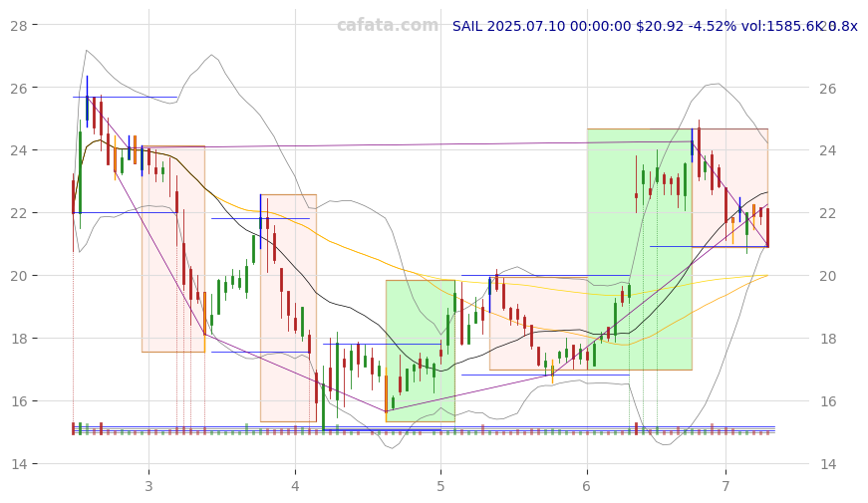Image resolution: width=868 pixels, height=503 pixels.
Task: Click the 28 label on the left price axis
Action: pos(19,25)
